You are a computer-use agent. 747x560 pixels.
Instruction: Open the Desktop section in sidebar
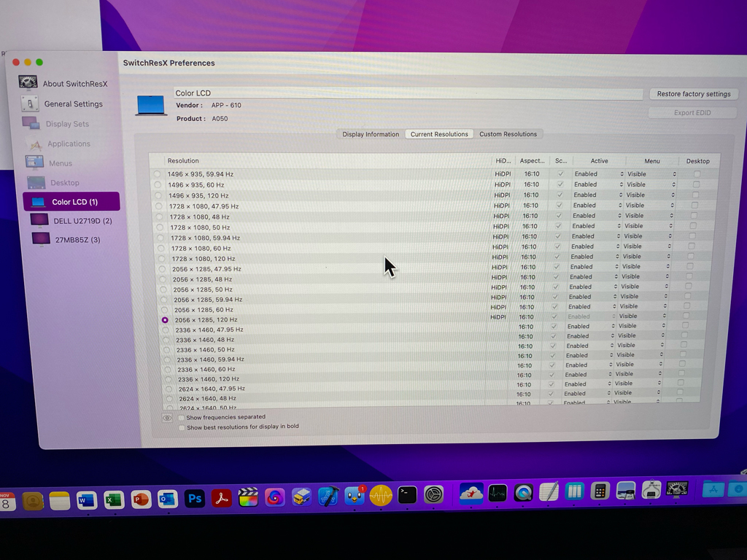coord(54,182)
